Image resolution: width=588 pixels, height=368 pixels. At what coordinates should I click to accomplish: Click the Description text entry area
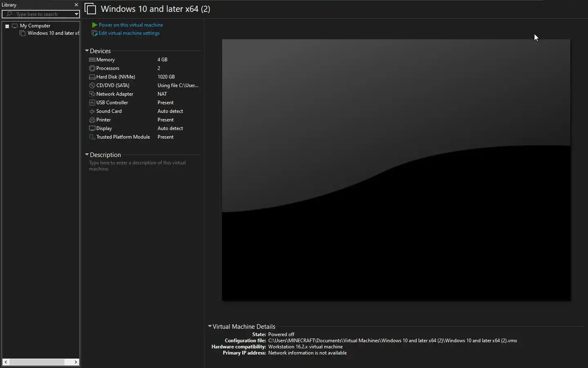tap(138, 166)
